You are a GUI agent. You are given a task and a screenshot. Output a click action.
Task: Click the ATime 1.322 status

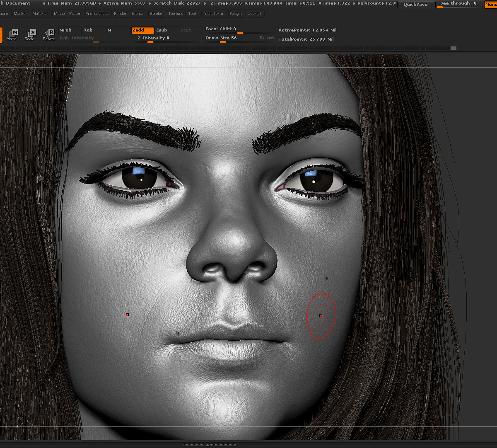coord(333,3)
